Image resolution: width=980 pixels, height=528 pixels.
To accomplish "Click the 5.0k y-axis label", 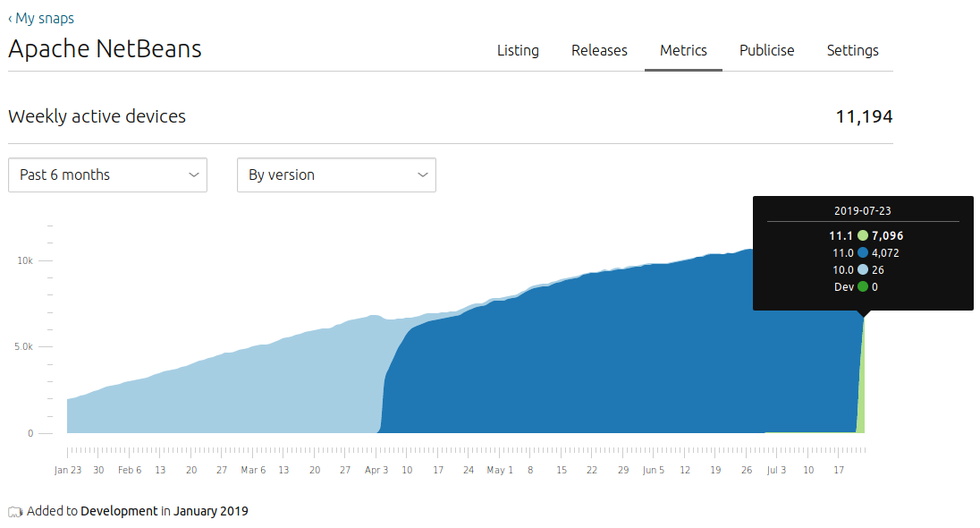I will click(x=24, y=346).
